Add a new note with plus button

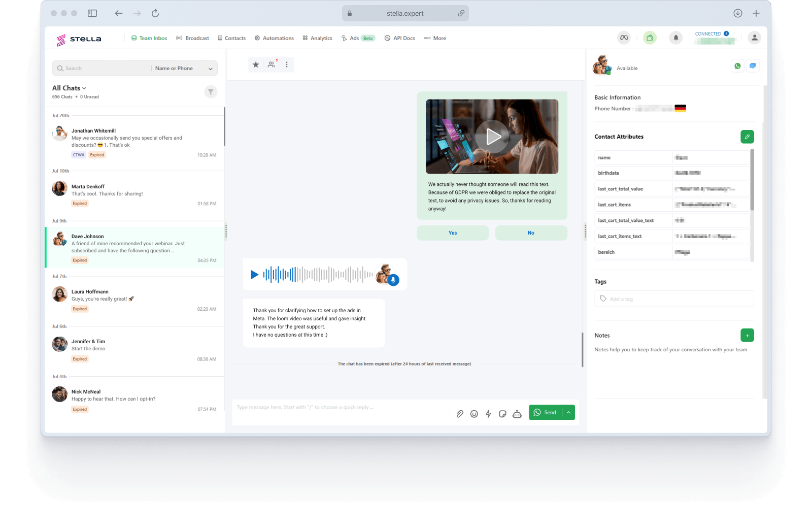coord(747,336)
